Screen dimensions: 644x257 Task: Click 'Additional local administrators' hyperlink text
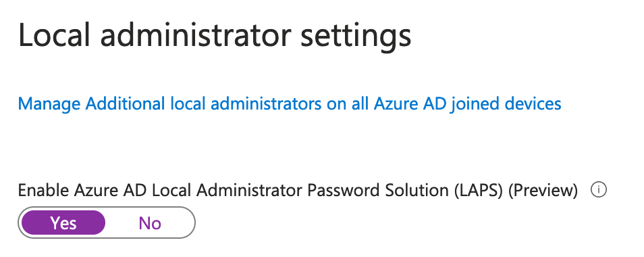pyautogui.click(x=203, y=103)
